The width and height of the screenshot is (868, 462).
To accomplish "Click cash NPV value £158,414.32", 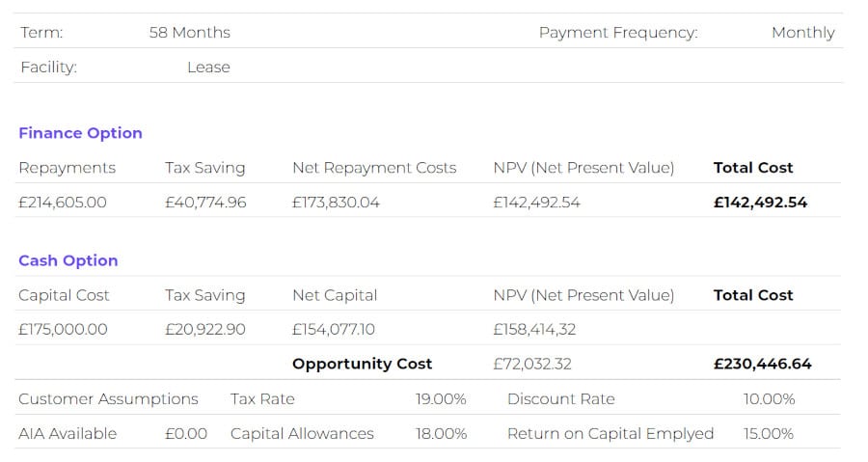I will coord(534,330).
